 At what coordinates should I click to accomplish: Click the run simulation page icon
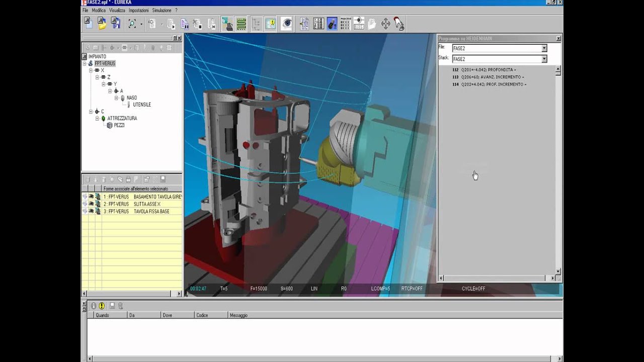click(x=171, y=24)
